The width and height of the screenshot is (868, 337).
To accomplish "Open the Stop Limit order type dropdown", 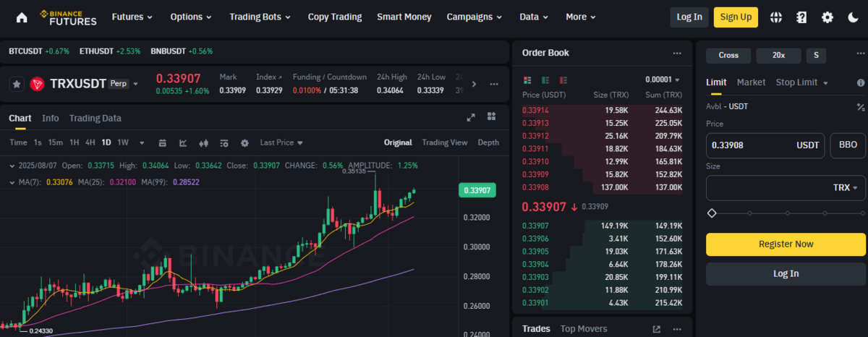I will pyautogui.click(x=802, y=82).
